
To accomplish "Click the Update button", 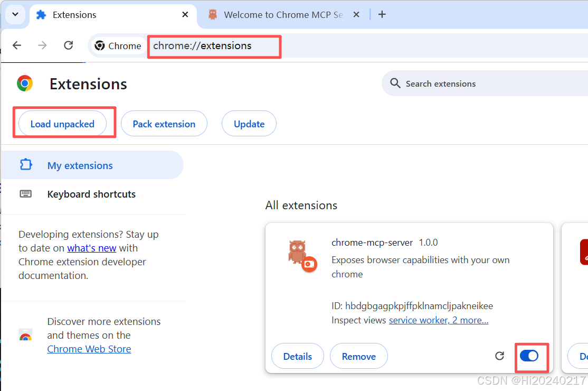I will (249, 124).
